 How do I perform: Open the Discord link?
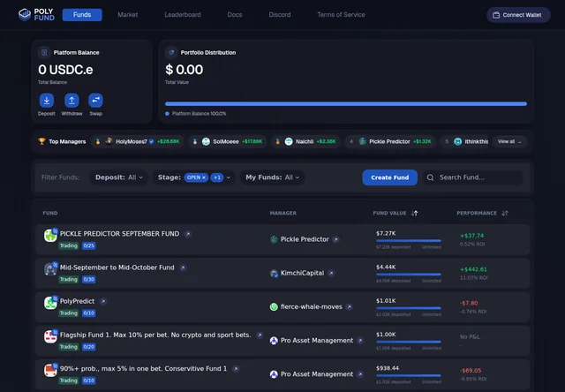click(x=280, y=15)
